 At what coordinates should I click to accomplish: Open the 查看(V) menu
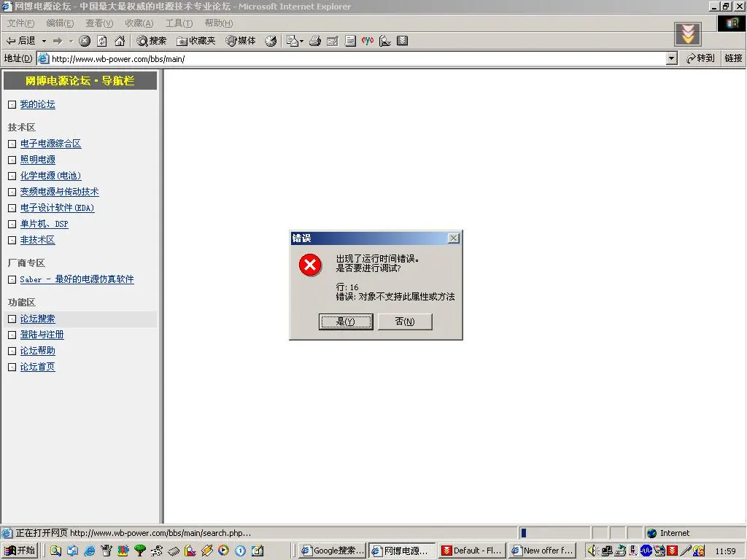point(99,23)
